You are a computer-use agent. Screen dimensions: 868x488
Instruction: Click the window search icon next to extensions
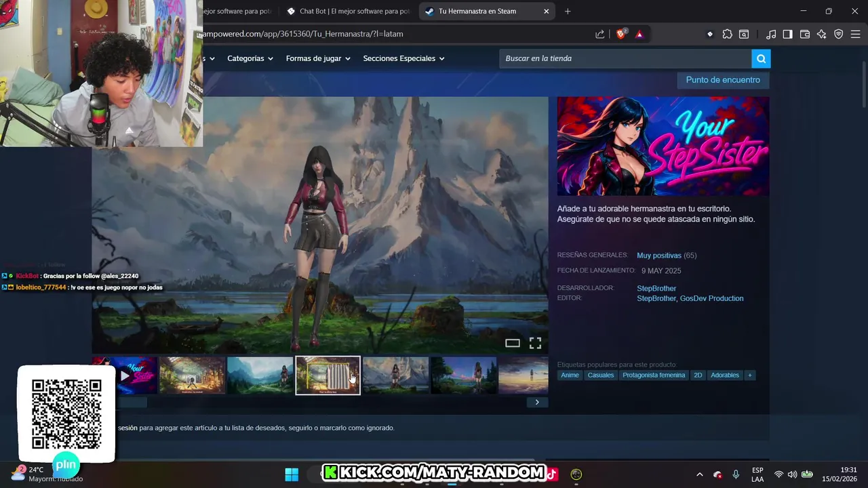point(744,34)
